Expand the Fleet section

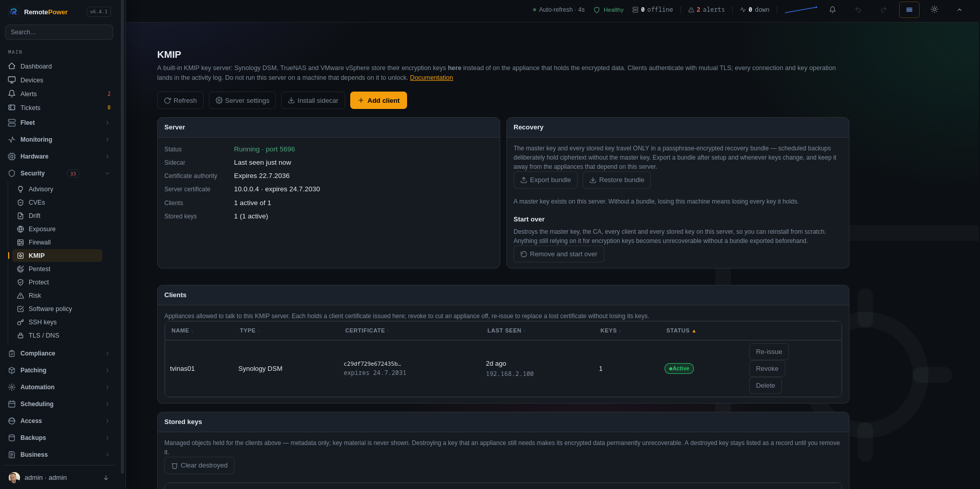click(59, 123)
